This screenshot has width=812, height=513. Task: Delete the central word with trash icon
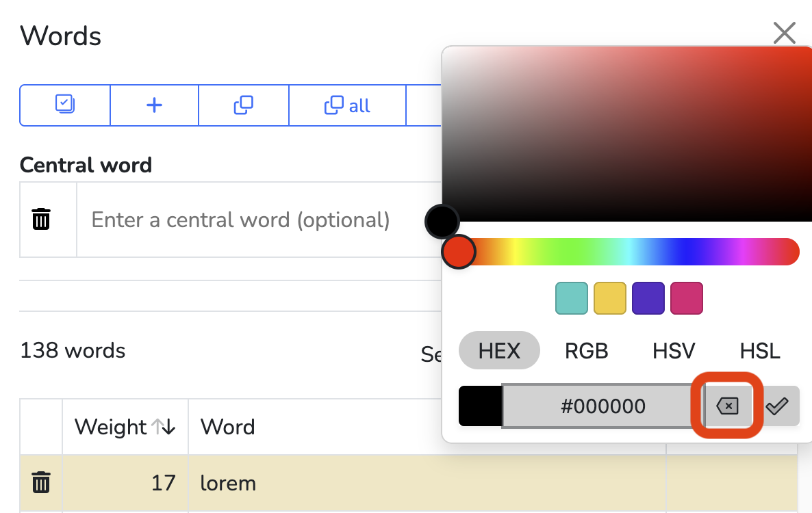(42, 220)
